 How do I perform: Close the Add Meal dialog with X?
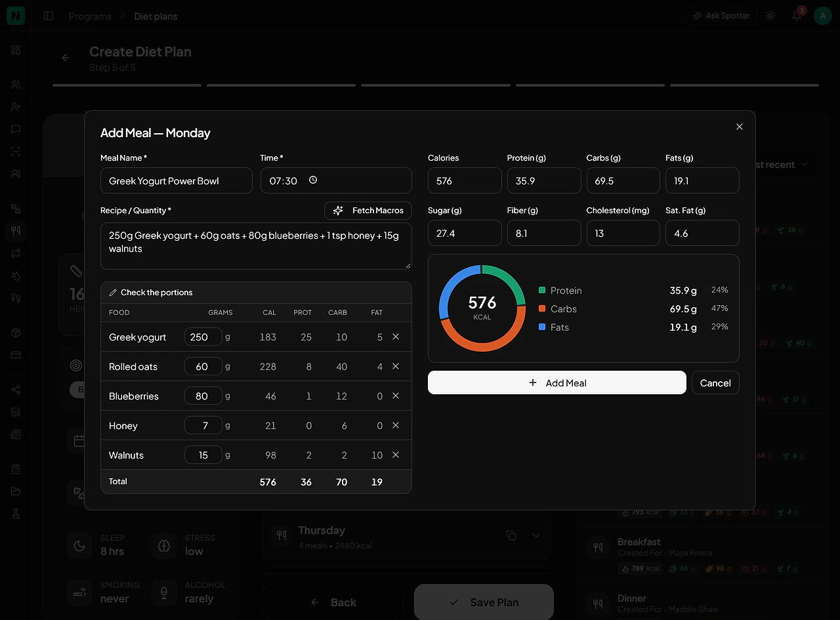[740, 127]
